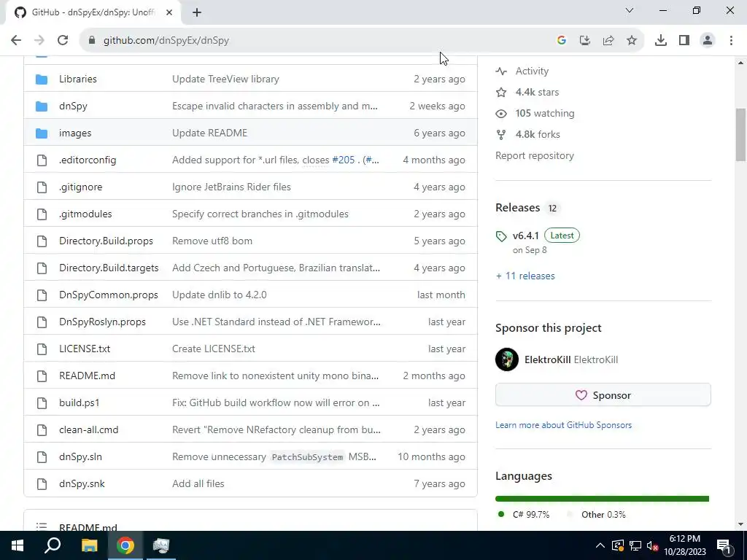Screen dimensions: 747x560
Task: Open issue #205 link
Action: pyautogui.click(x=343, y=160)
